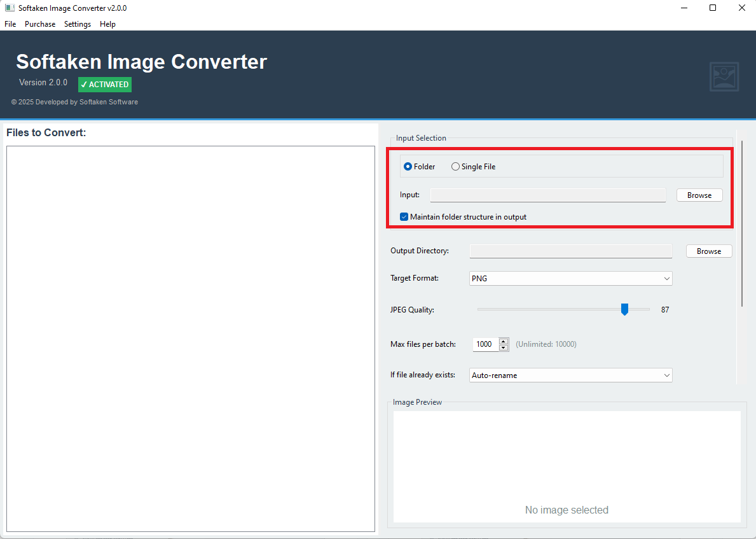This screenshot has width=756, height=539.
Task: Click the Output Directory path field
Action: coord(570,251)
